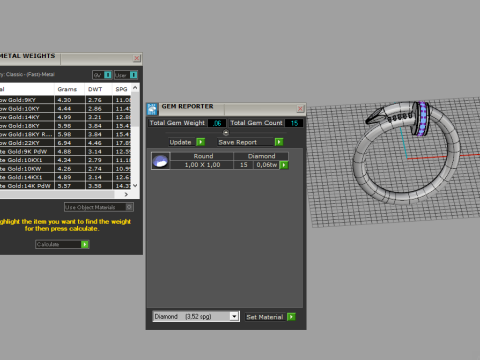Click the metal list scroll-up arrow
480x360 pixels.
click(x=135, y=88)
